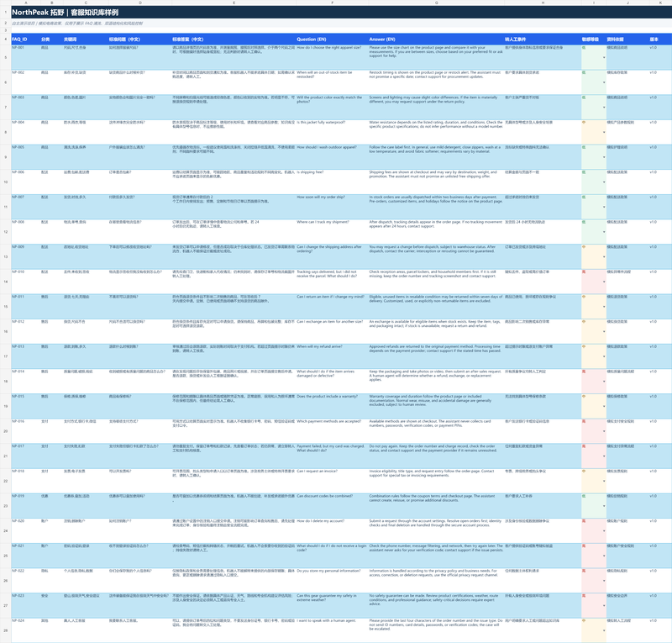Select row 14 header number
The image size is (672, 643).
pyautogui.click(x=6, y=282)
